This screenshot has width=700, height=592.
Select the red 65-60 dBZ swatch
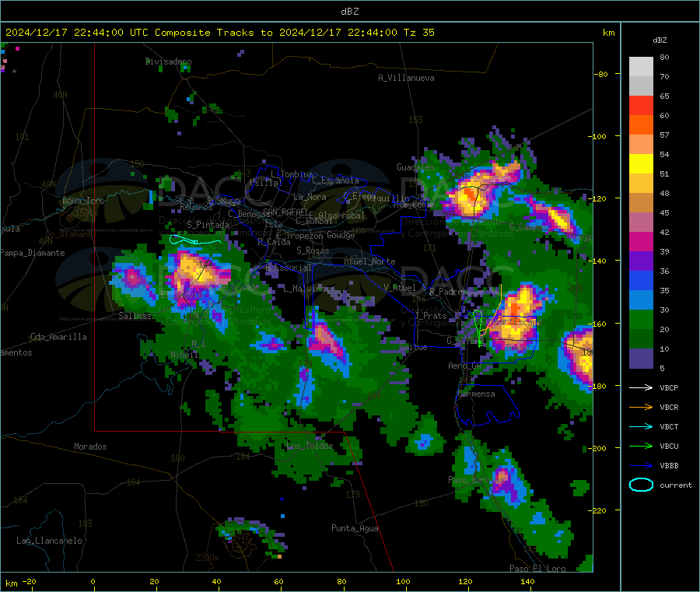tap(641, 105)
